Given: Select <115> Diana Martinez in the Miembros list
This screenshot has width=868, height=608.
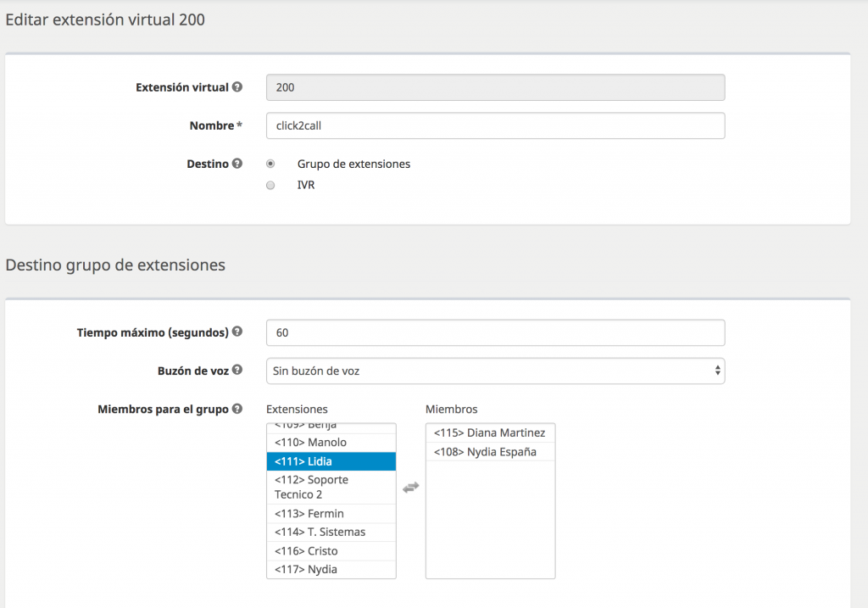Looking at the screenshot, I should point(490,432).
